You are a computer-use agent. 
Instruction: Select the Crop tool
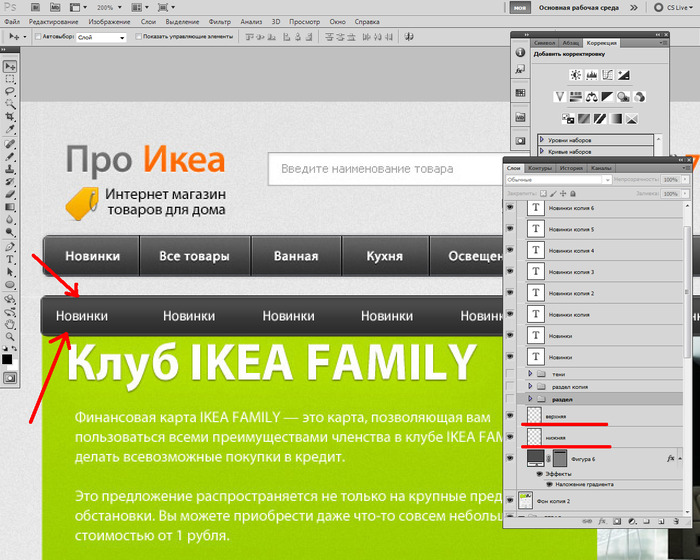pos(10,117)
